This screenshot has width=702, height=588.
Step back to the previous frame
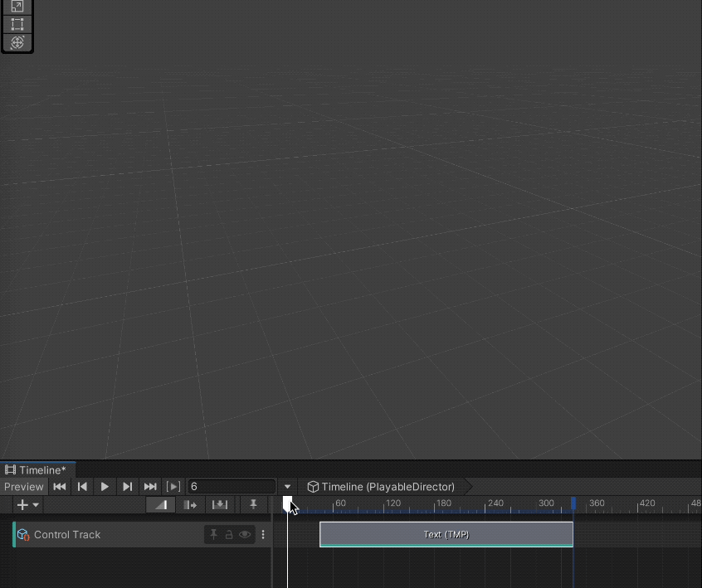[x=82, y=487]
